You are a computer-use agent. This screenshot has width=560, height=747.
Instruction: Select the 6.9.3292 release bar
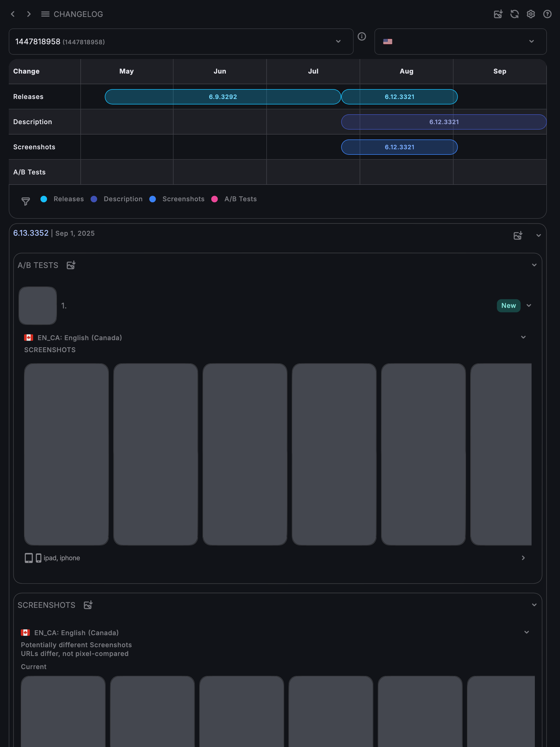click(x=223, y=97)
